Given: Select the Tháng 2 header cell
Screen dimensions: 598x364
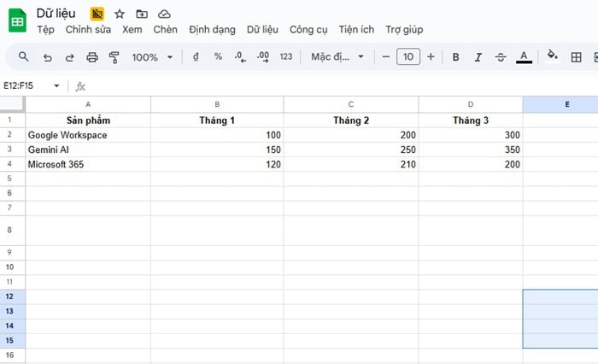Looking at the screenshot, I should tap(351, 120).
